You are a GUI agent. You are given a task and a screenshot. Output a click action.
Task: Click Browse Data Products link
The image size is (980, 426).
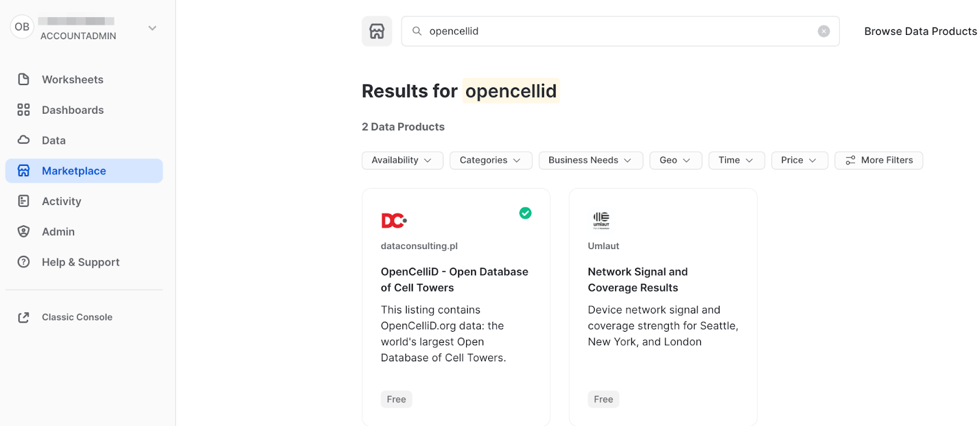(x=920, y=31)
